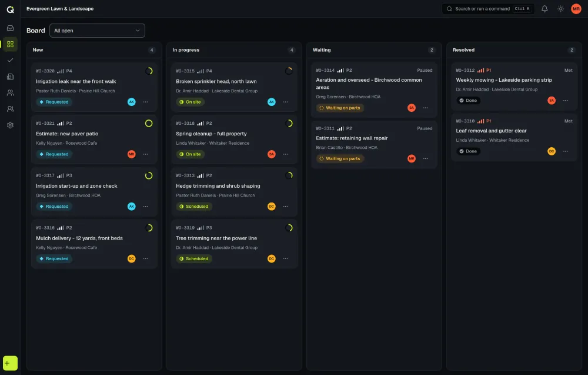The width and height of the screenshot is (588, 375).
Task: Open the All open board filter dropdown
Action: 97,31
